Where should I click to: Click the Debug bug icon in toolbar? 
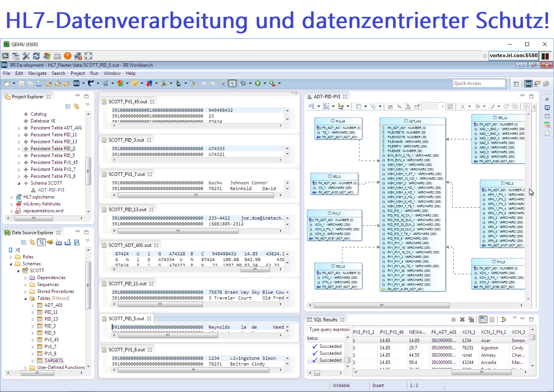[x=243, y=83]
